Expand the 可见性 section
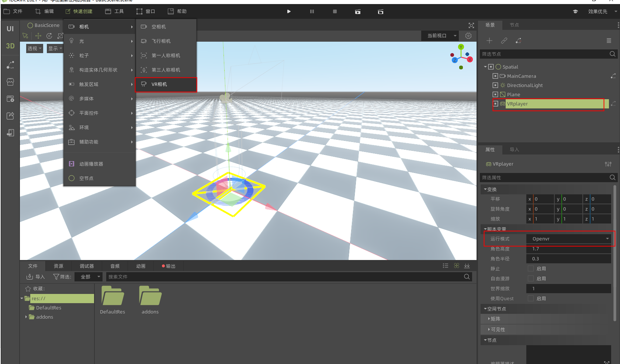This screenshot has height=364, width=620. 489,329
